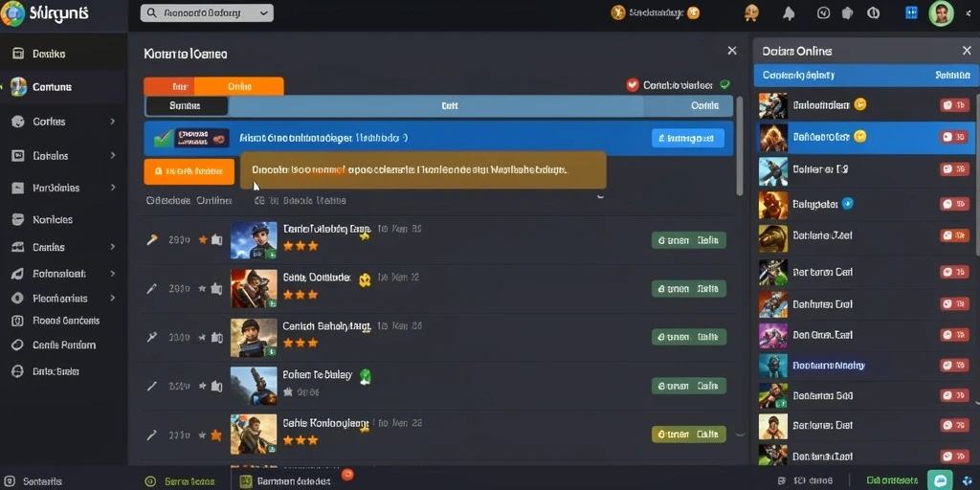This screenshot has width=980, height=490.
Task: Expand the 'Corlies' sidebar chevron
Action: 113,122
